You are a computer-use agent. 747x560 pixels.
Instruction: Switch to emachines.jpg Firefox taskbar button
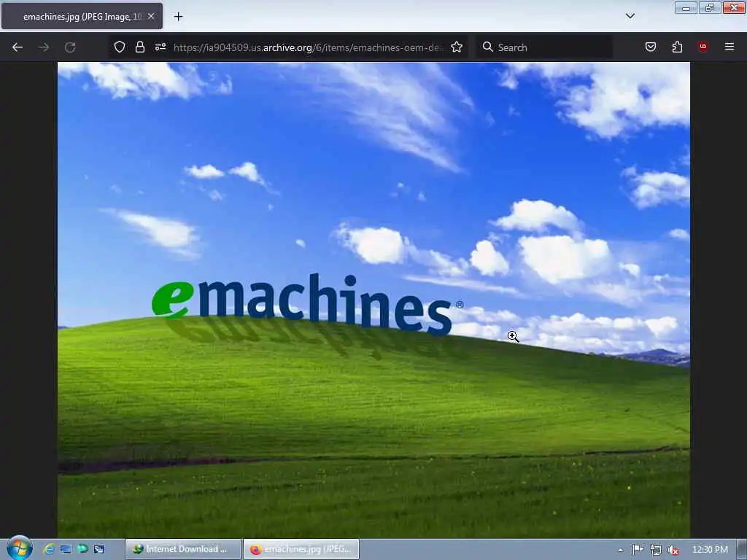301,549
